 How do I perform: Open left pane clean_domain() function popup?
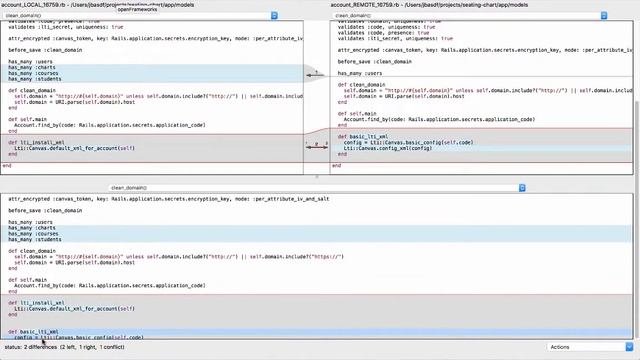(140, 16)
